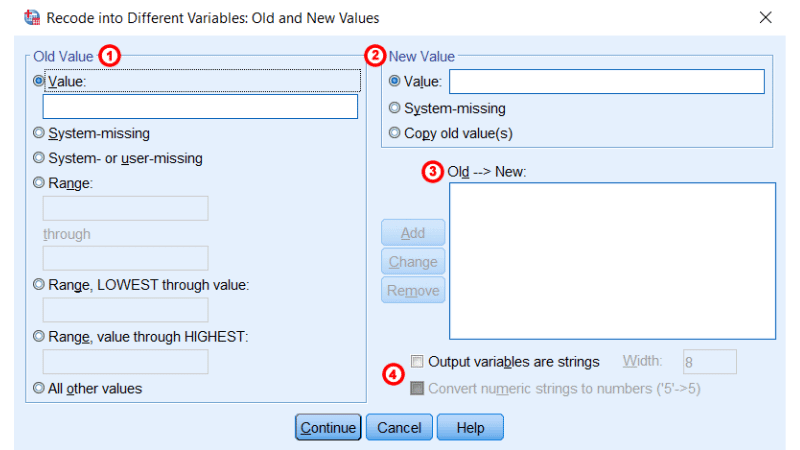Click the Continue button

pyautogui.click(x=328, y=427)
